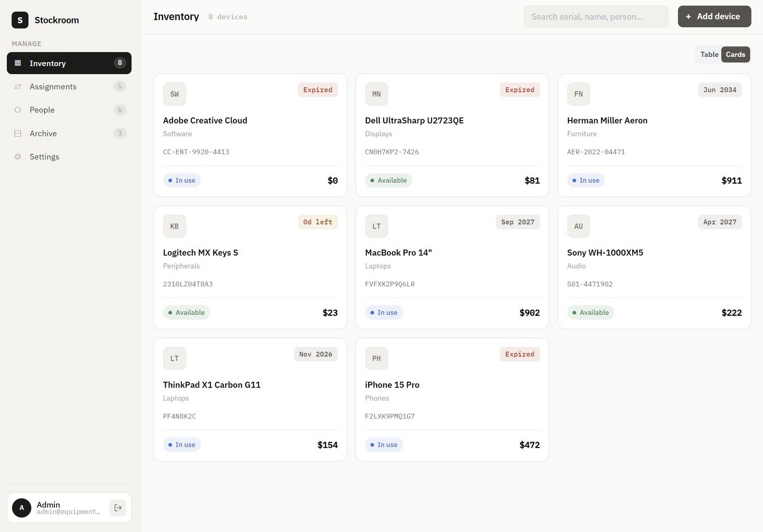
Task: Click the 0d left badge on Logitech MX Keys
Action: point(318,222)
